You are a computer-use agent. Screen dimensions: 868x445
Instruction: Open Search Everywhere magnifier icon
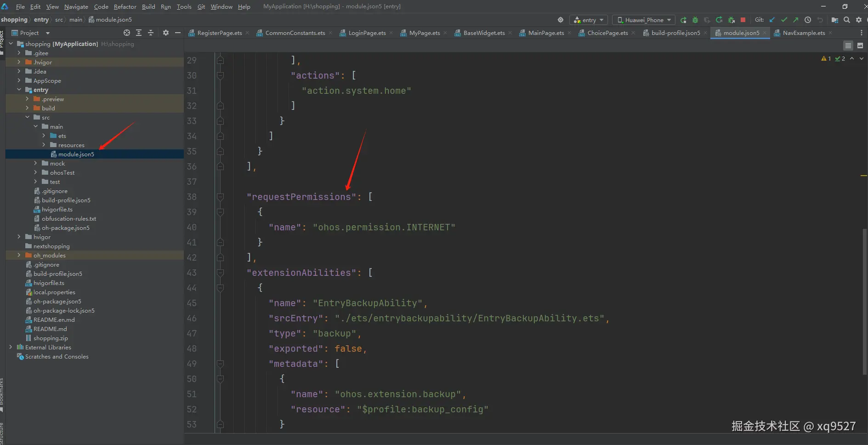click(847, 20)
